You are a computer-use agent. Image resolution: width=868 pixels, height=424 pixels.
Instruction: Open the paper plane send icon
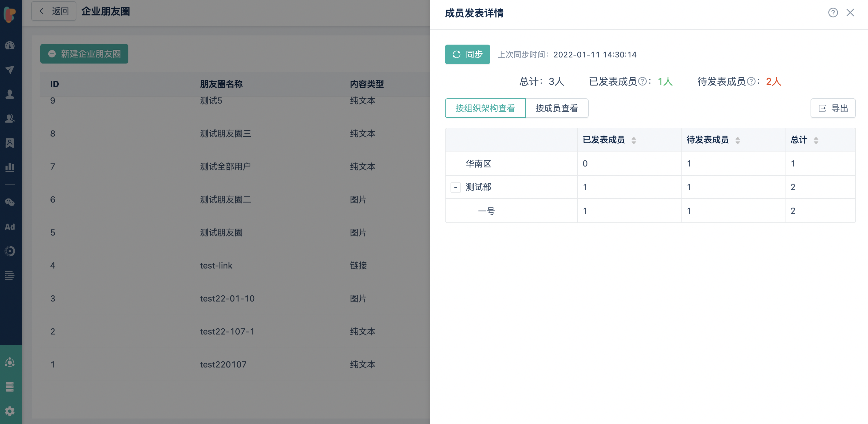click(10, 70)
